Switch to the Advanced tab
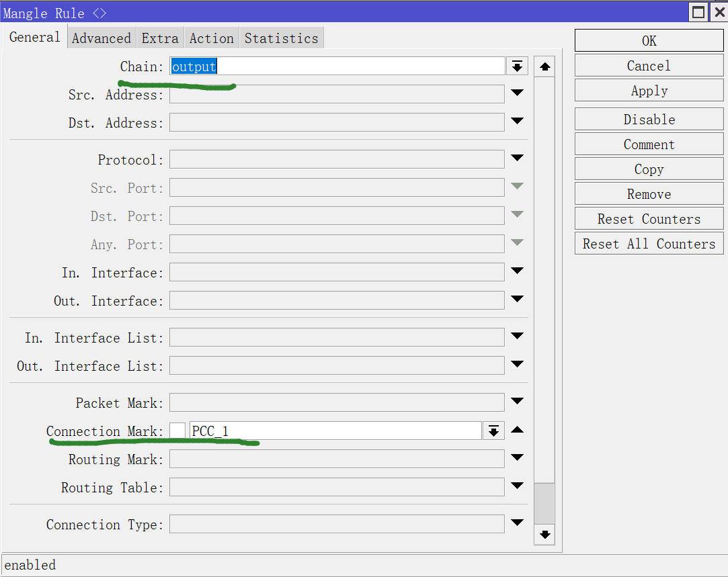This screenshot has height=577, width=728. coord(102,38)
